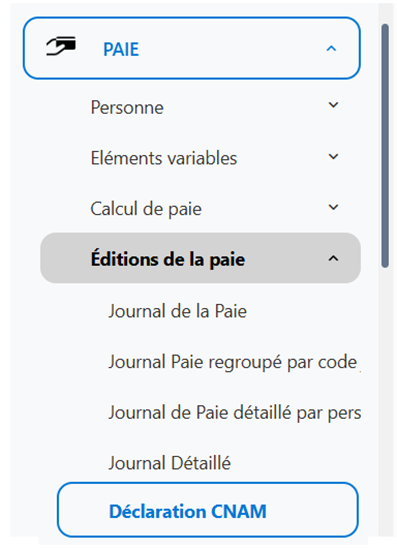
Task: Click the Déclaration CNAM button
Action: pyautogui.click(x=208, y=510)
